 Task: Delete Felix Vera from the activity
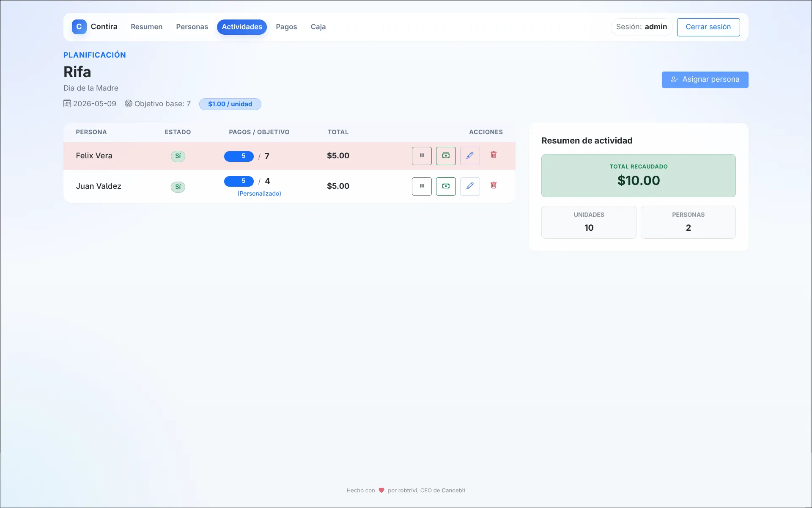[x=494, y=155]
